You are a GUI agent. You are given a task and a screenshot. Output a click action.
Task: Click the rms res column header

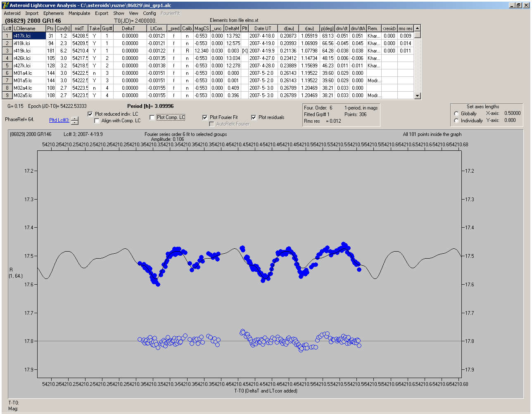coord(405,29)
